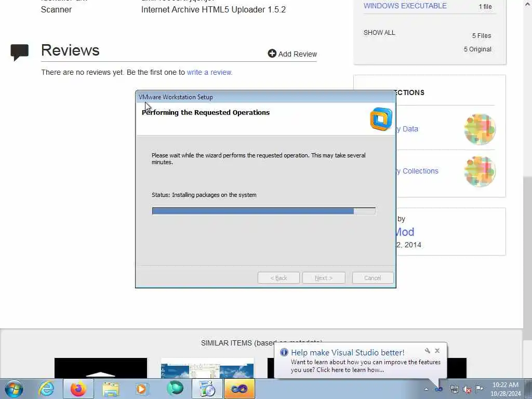The height and width of the screenshot is (399, 532).
Task: Open the Collections thumbnail image
Action: tap(480, 171)
